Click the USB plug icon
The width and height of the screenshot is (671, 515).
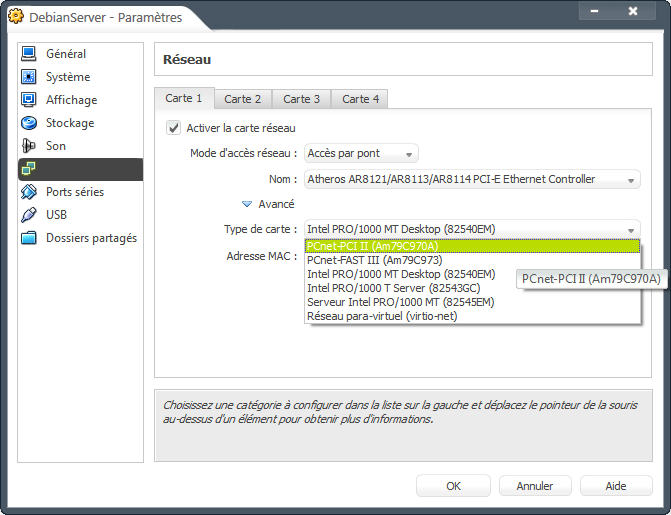pyautogui.click(x=29, y=215)
